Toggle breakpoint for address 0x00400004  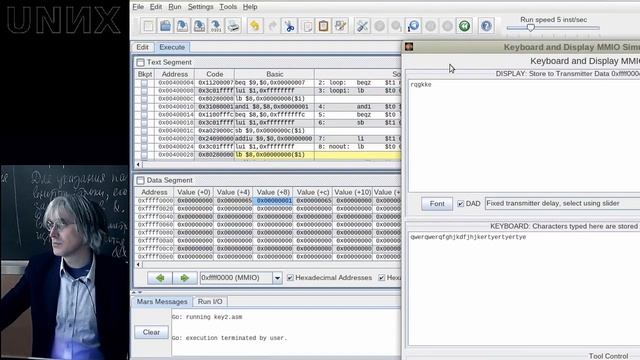(144, 83)
